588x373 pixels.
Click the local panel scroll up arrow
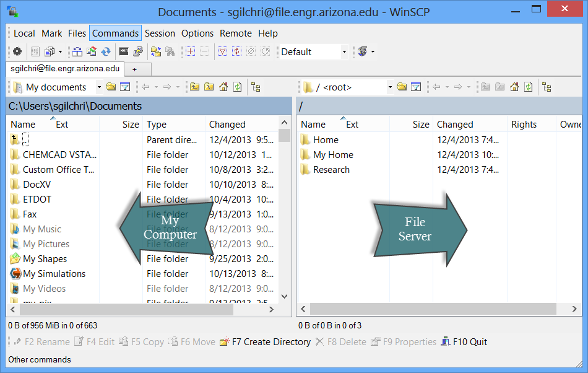tap(285, 122)
